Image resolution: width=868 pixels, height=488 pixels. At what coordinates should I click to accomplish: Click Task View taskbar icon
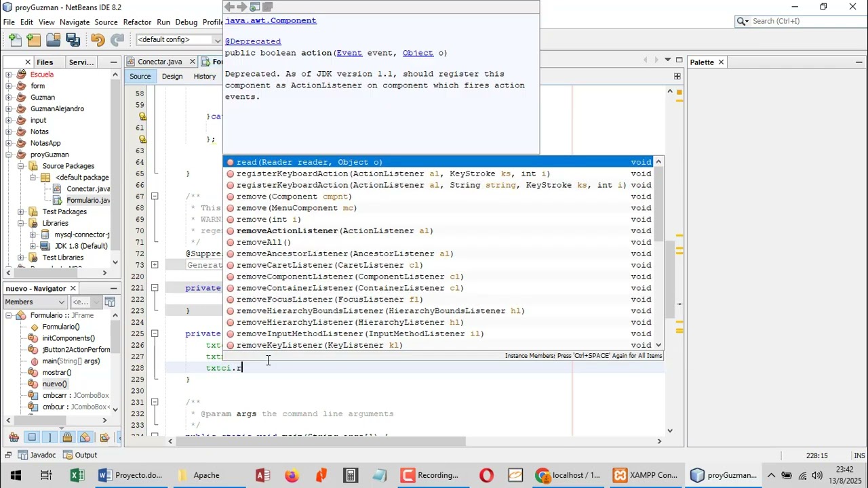tap(46, 475)
